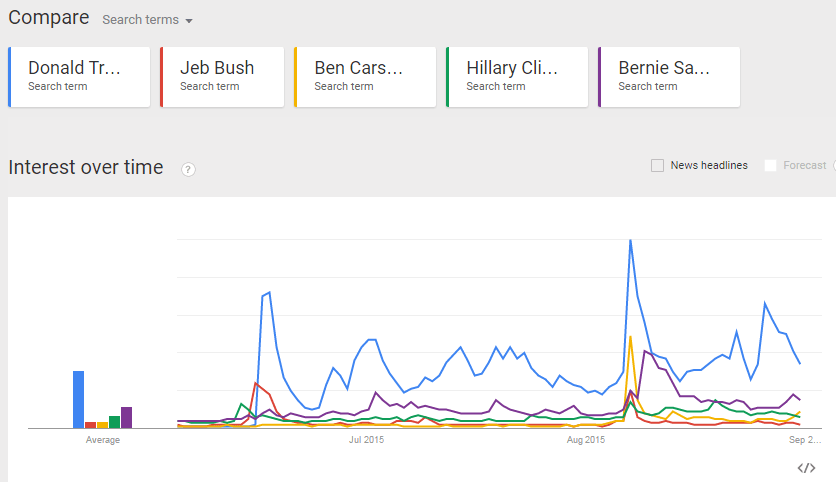Click the tallest blue peak in August
The image size is (836, 482).
[630, 241]
